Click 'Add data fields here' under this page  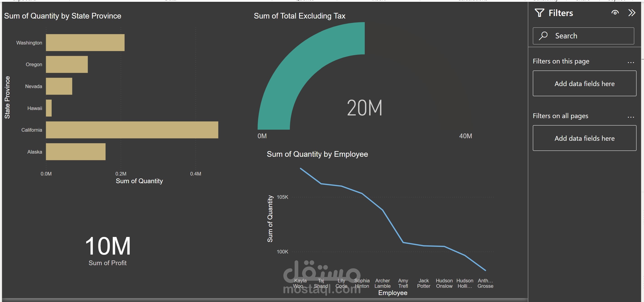[x=584, y=83]
